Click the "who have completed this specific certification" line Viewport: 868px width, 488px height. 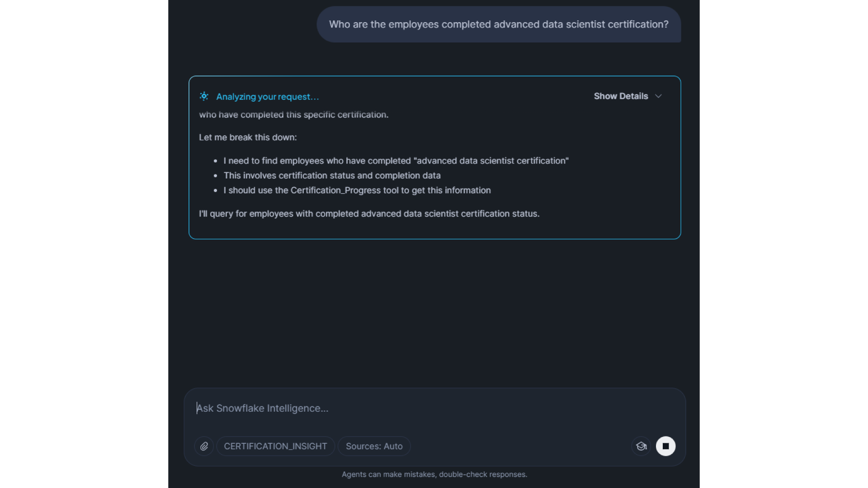pos(293,115)
